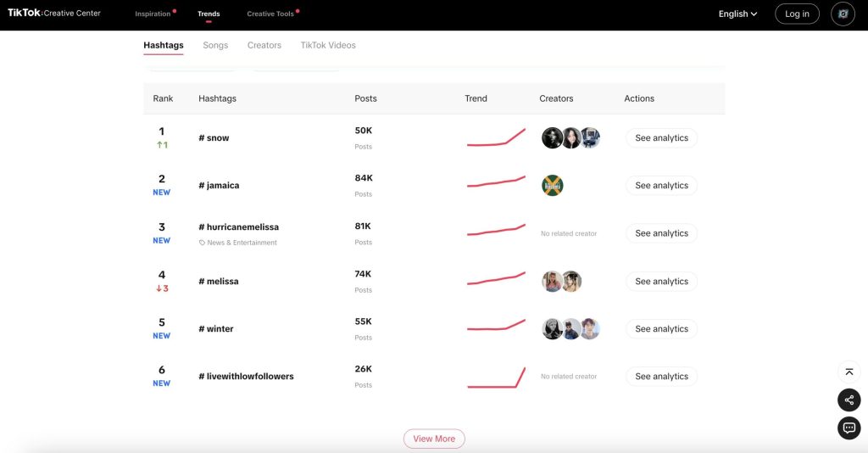This screenshot has width=868, height=453.
Task: Open the Trends menu
Action: tap(209, 14)
